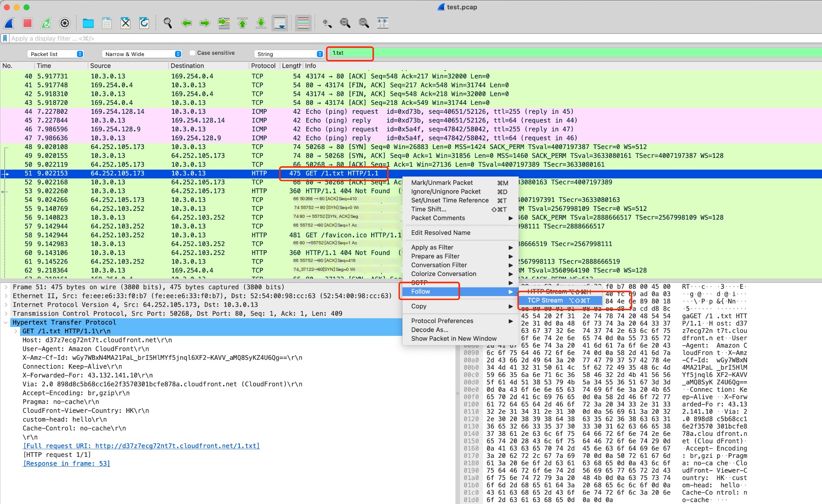
Task: Click the Host: d37z7ecg72nt7t.cloudfront.net line
Action: pos(97,340)
